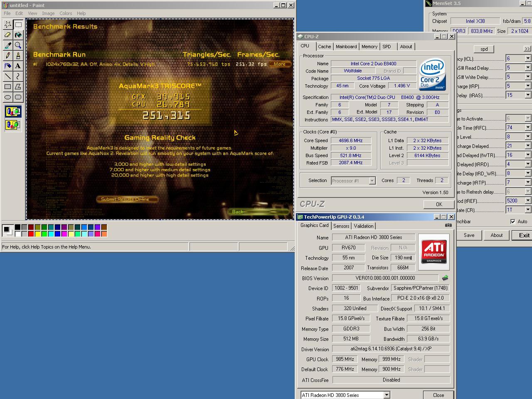
Task: Click the GPU-Z screenshot camera icon
Action: (x=448, y=225)
